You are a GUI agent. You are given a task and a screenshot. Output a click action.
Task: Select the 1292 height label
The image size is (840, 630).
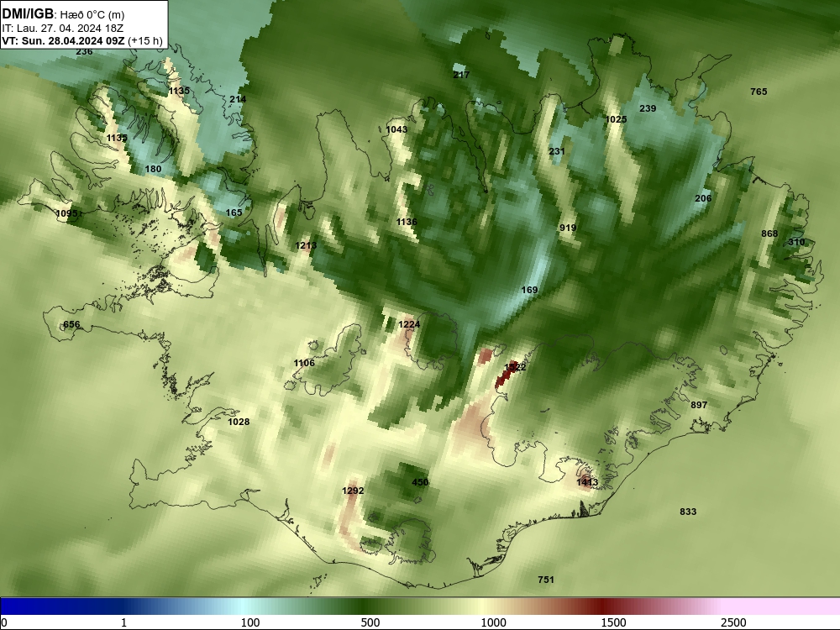point(353,491)
